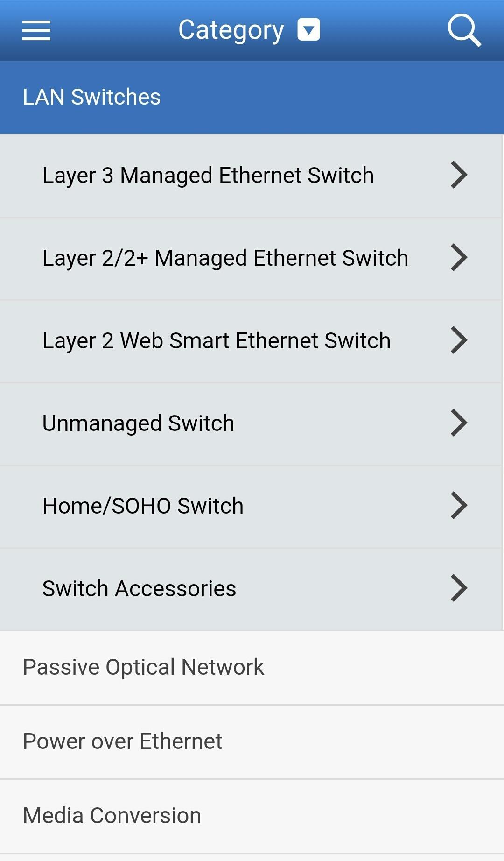Select Home/SOHO Switch item
The height and width of the screenshot is (861, 504).
click(x=143, y=506)
